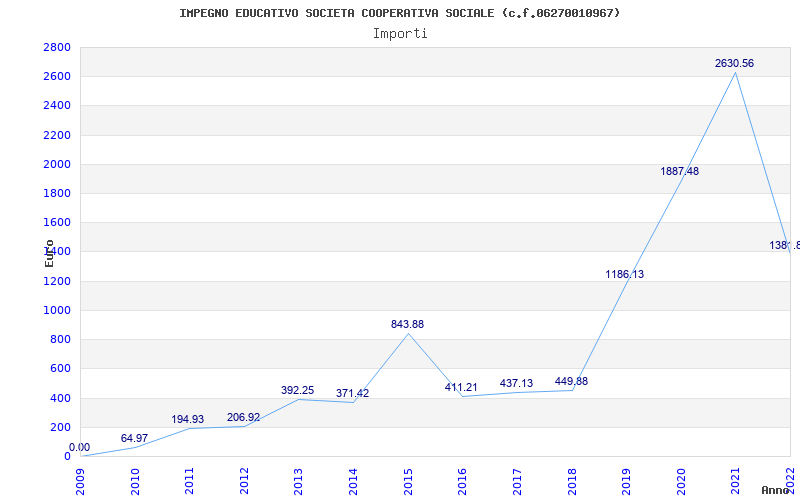Select the 64.97 data label
This screenshot has height=500, width=800.
tap(134, 438)
